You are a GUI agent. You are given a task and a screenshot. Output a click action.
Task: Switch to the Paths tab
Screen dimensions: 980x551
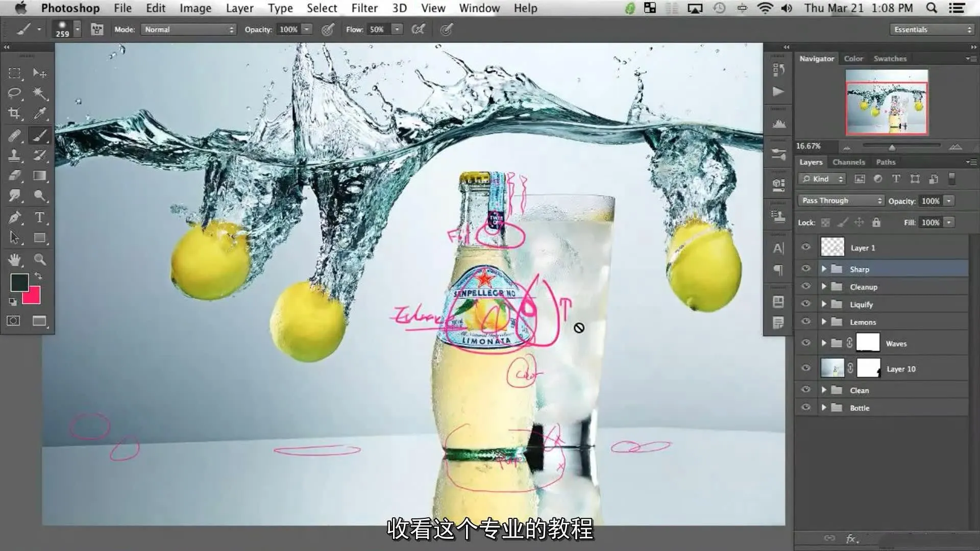pyautogui.click(x=886, y=162)
